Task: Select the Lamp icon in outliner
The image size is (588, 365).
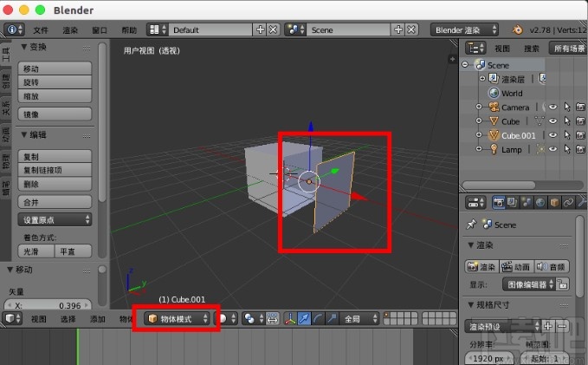Action: pyautogui.click(x=494, y=149)
